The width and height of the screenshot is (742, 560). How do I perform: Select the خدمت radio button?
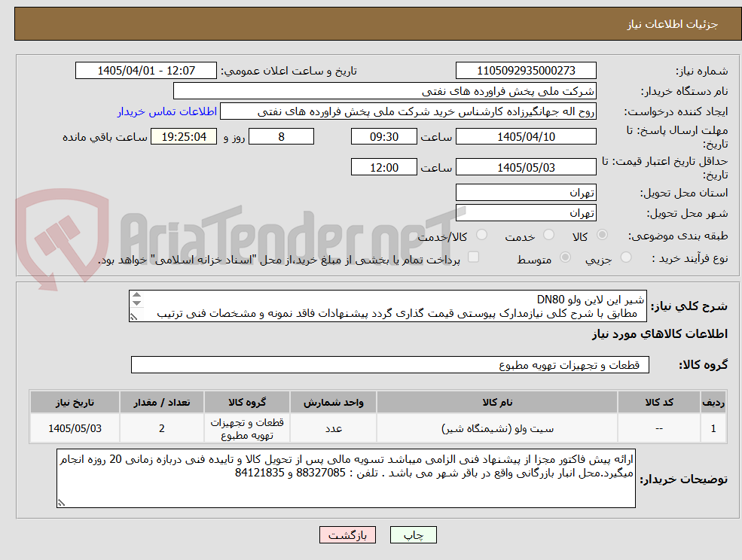tap(549, 235)
